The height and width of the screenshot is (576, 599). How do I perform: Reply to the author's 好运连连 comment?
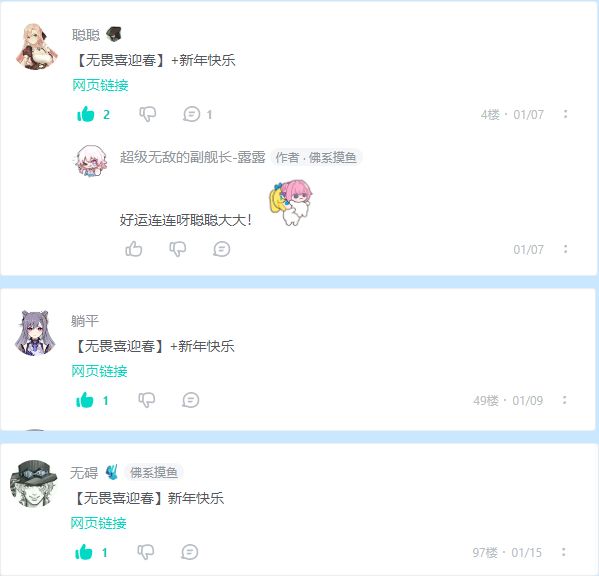click(x=222, y=249)
